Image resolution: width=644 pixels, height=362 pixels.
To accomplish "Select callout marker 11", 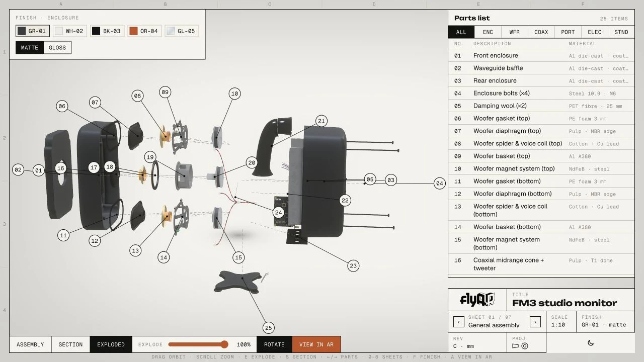I will [63, 235].
